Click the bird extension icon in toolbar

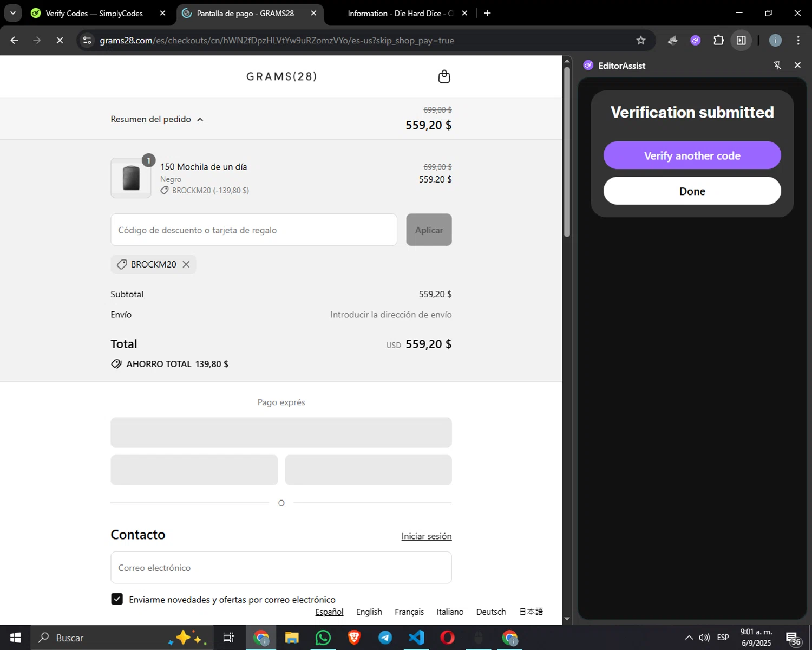tap(673, 40)
